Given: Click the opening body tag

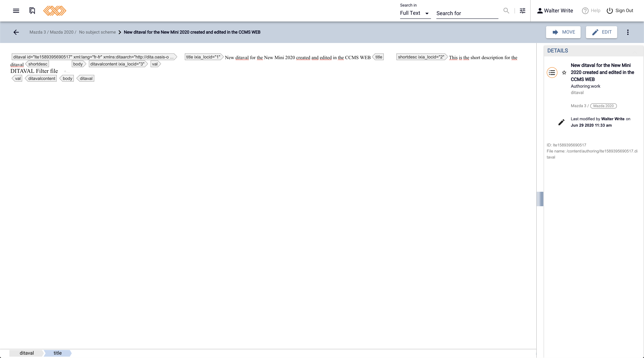Looking at the screenshot, I should point(79,64).
